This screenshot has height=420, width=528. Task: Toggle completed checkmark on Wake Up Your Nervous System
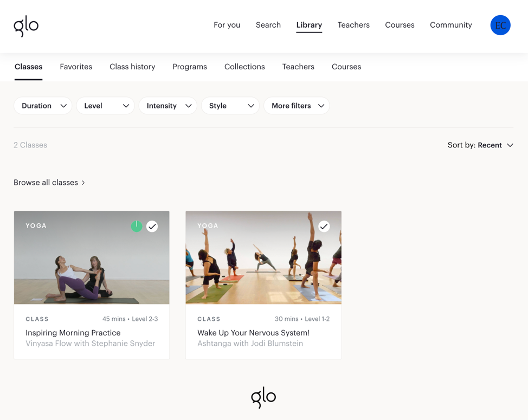324,226
